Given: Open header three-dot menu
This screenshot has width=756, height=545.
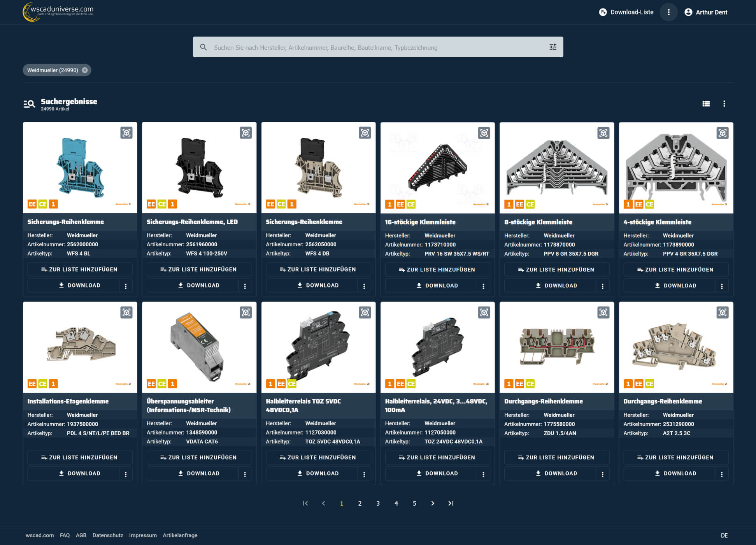Looking at the screenshot, I should click(x=668, y=12).
